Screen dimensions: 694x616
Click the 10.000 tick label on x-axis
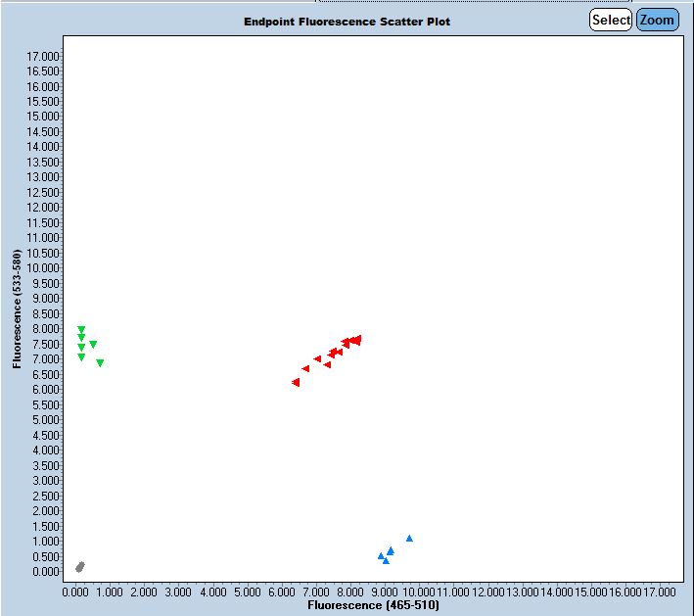(x=418, y=592)
